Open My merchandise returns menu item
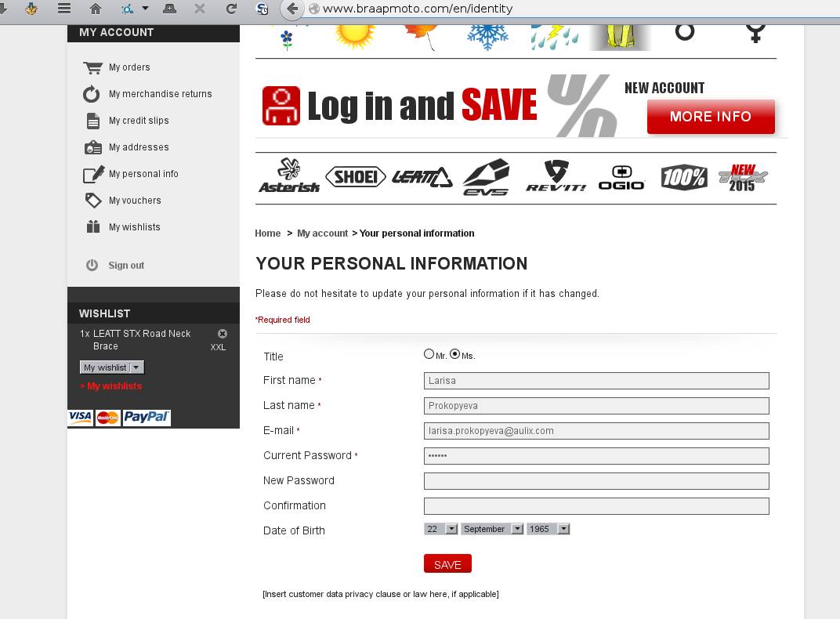Viewport: 840px width, 619px height. click(160, 94)
